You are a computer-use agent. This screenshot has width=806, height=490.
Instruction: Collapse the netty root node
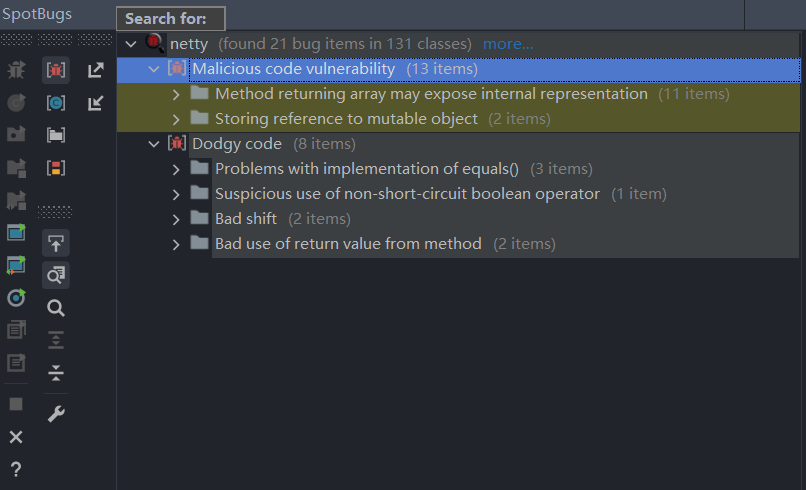(131, 44)
